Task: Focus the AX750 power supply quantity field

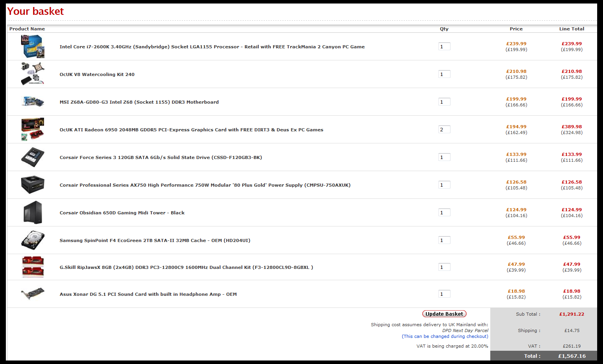Action: click(444, 185)
